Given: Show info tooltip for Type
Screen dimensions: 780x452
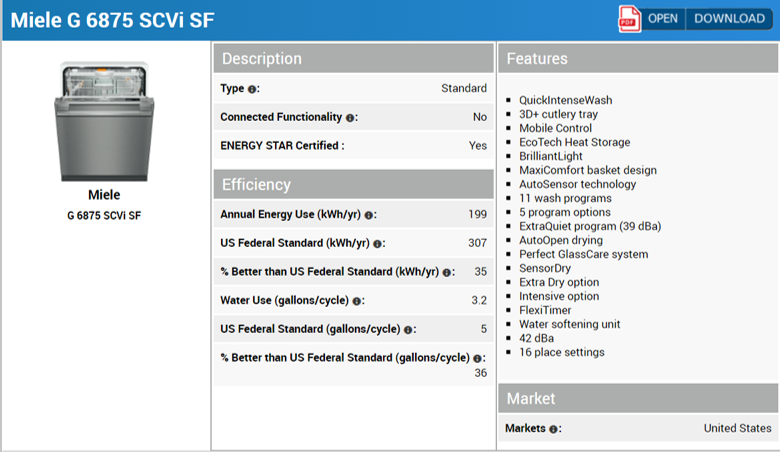Looking at the screenshot, I should 252,90.
